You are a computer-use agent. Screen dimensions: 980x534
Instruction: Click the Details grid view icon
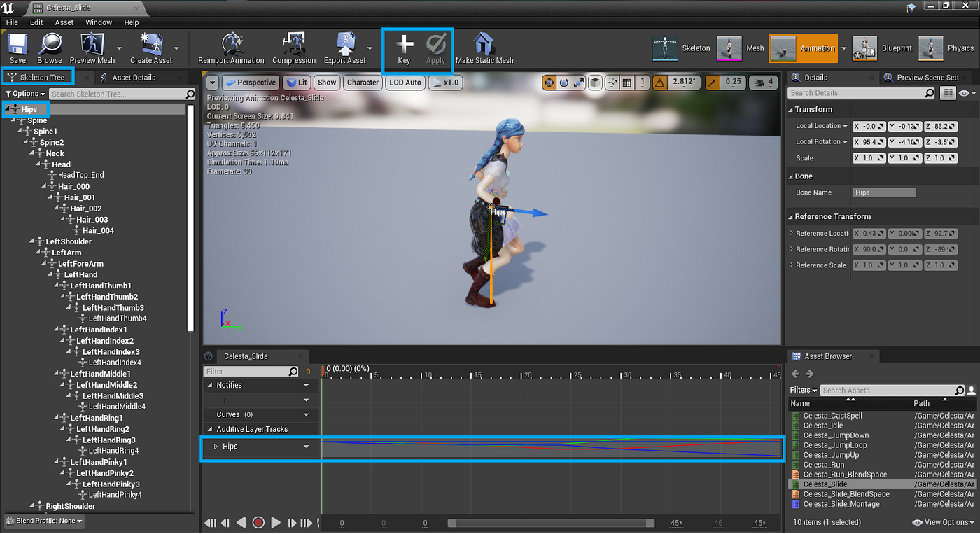pyautogui.click(x=948, y=92)
